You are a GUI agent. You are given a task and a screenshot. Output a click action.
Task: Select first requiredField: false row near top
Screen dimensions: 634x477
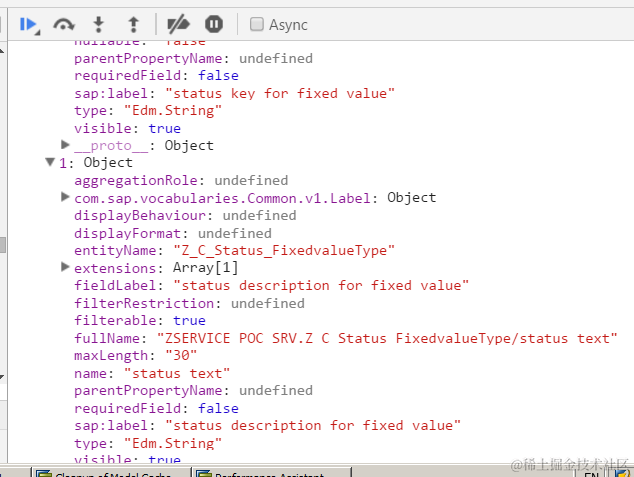click(156, 76)
